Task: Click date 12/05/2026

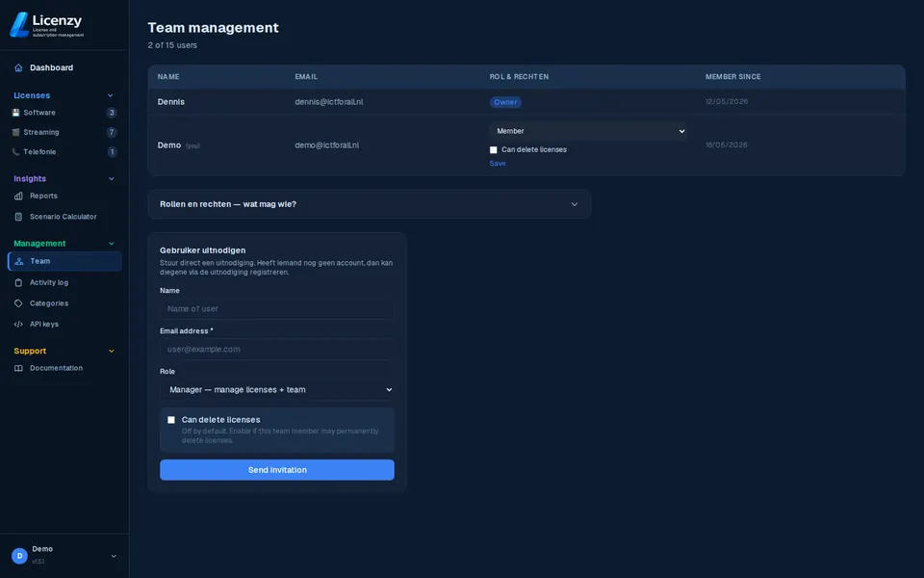Action: (x=727, y=101)
